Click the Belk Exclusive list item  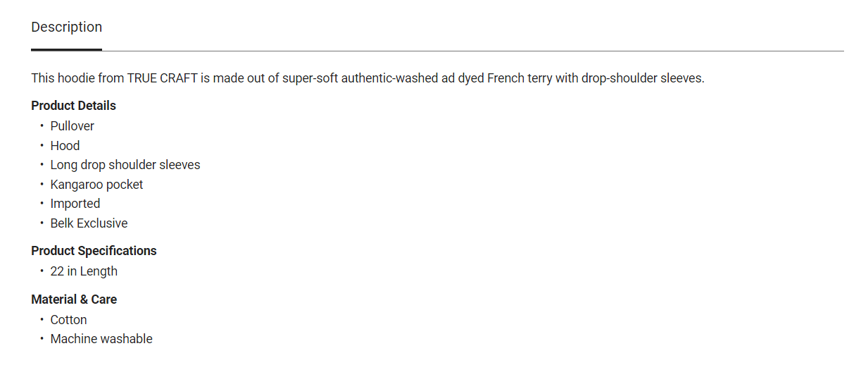(89, 223)
